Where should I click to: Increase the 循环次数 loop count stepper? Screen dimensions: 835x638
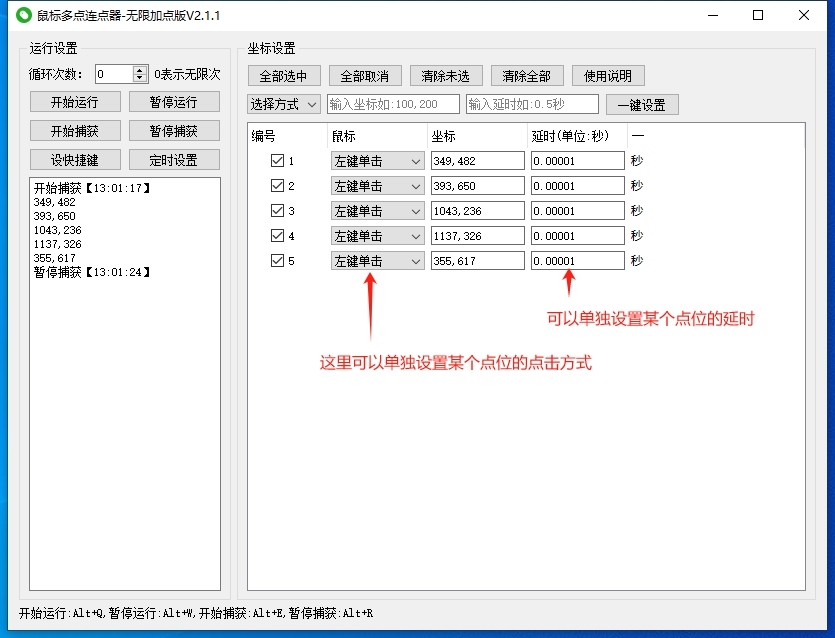pos(140,70)
